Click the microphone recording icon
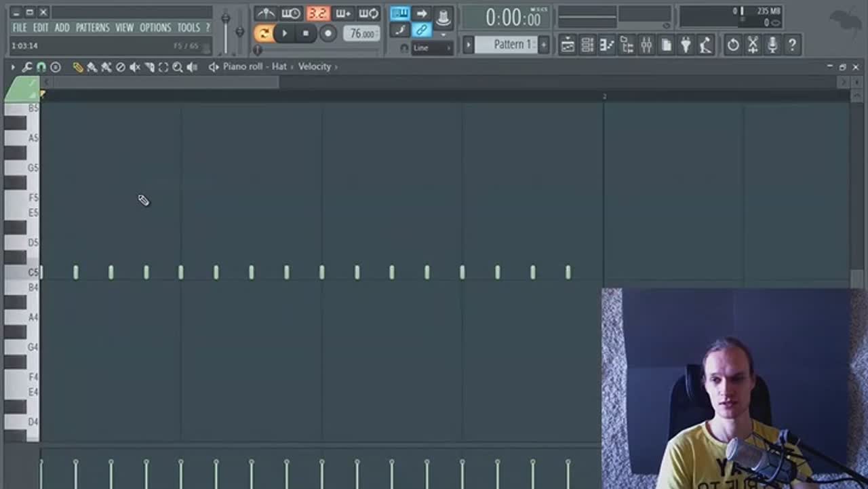 click(x=772, y=45)
